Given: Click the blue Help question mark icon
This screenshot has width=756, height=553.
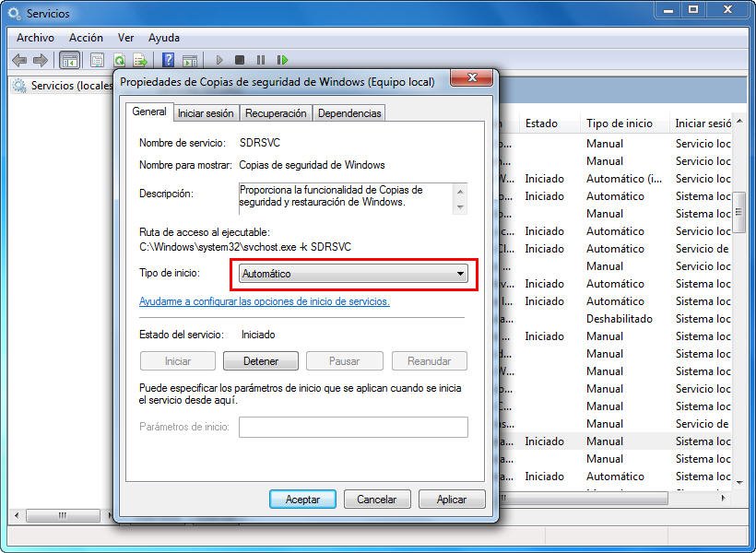Looking at the screenshot, I should [x=168, y=60].
